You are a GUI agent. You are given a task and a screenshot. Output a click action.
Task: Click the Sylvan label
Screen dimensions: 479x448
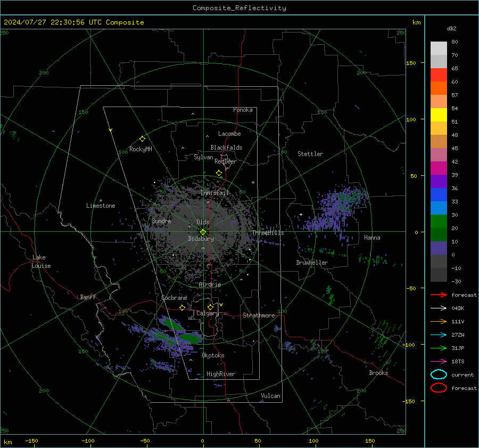tap(203, 157)
